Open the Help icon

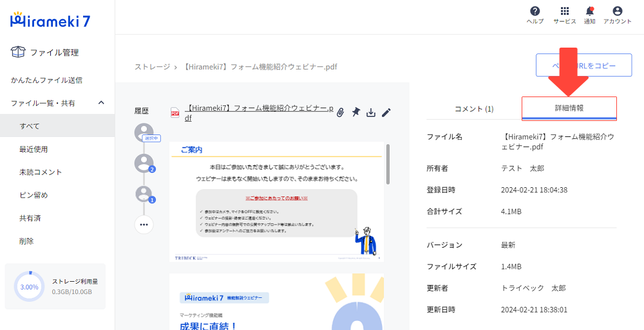click(535, 12)
